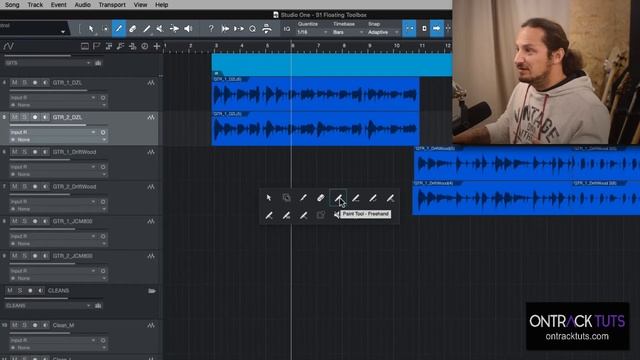Image resolution: width=640 pixels, height=360 pixels.
Task: Open the Song menu
Action: [x=12, y=5]
